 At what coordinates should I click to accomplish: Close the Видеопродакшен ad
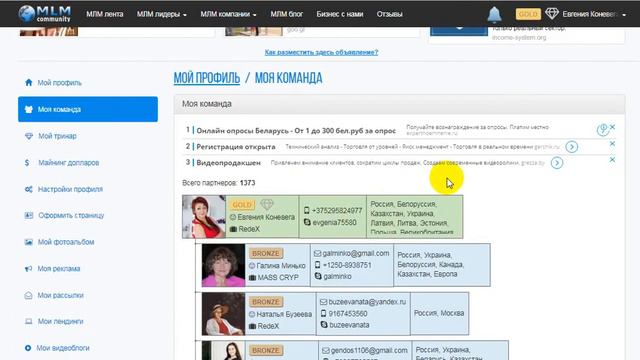click(x=612, y=159)
